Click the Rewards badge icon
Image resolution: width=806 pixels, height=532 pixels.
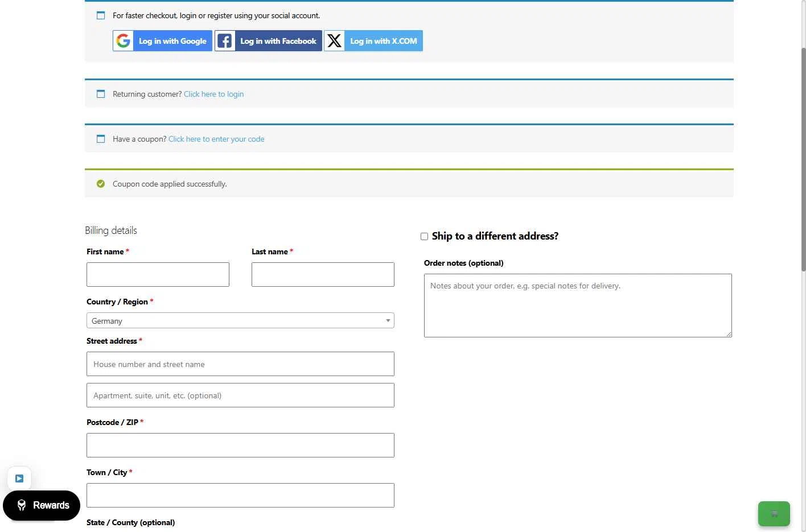click(22, 505)
